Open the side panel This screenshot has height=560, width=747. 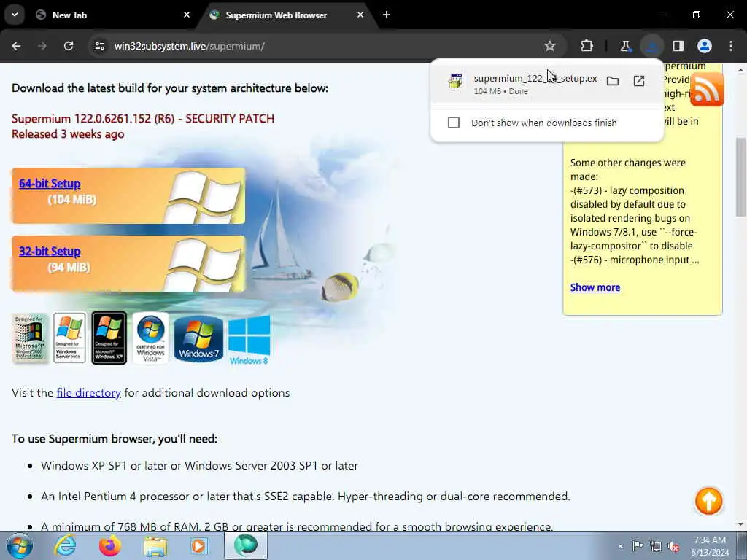point(678,46)
